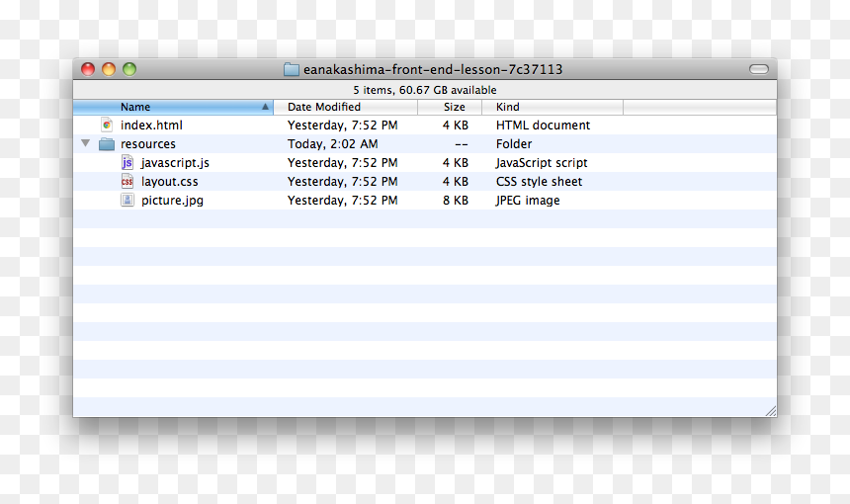The image size is (850, 504).
Task: Click layout.css modified date cell
Action: coord(343,182)
